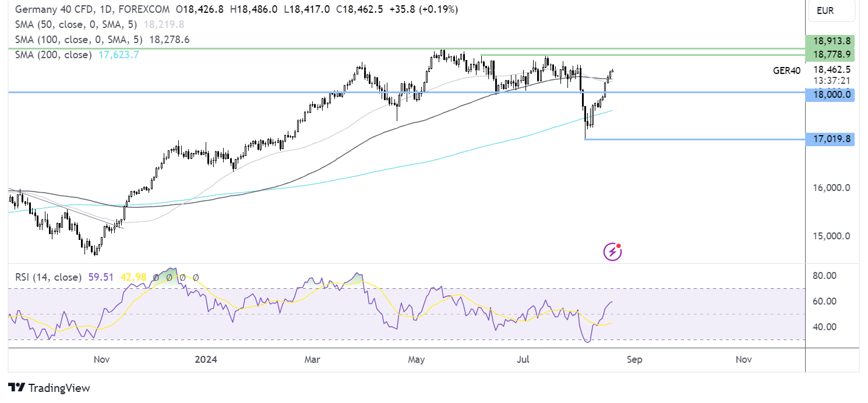The height and width of the screenshot is (403, 868).
Task: Select the SMA 200 indicator legend
Action: point(53,55)
